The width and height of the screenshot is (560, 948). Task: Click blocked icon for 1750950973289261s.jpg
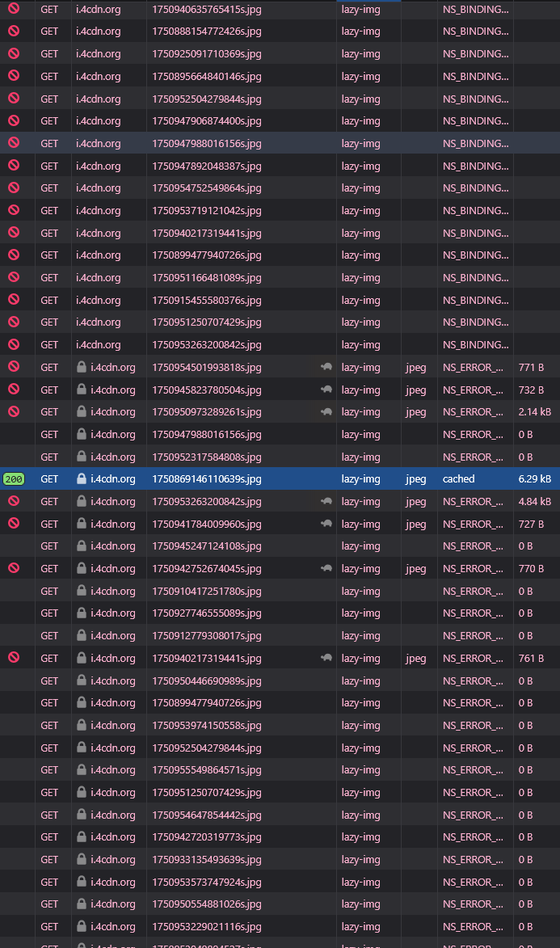pos(13,411)
